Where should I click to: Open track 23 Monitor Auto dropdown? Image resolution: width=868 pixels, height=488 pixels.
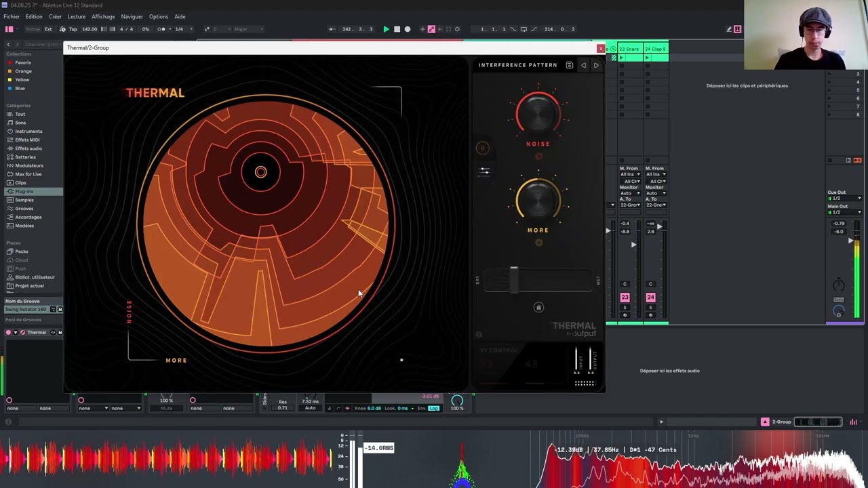coord(629,193)
